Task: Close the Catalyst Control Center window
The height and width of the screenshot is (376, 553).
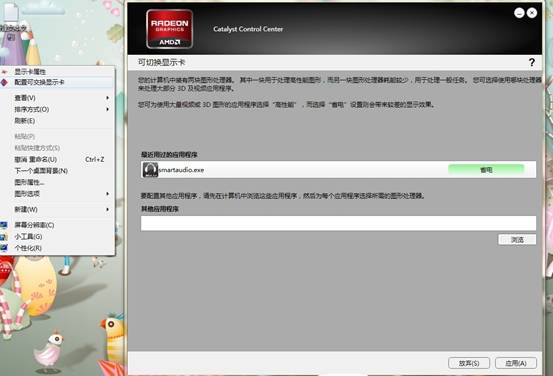Action: [x=532, y=13]
